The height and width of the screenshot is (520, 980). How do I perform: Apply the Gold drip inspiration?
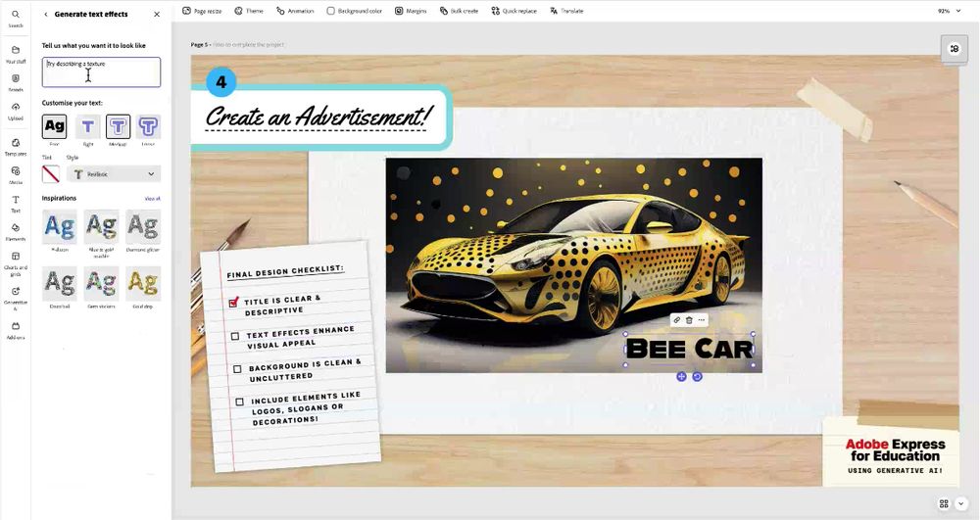pos(143,284)
